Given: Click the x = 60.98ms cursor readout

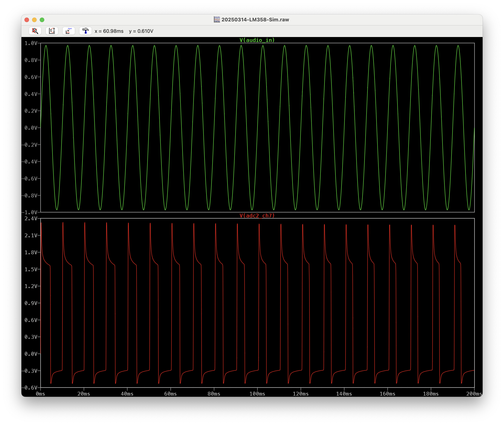Looking at the screenshot, I should click(109, 31).
